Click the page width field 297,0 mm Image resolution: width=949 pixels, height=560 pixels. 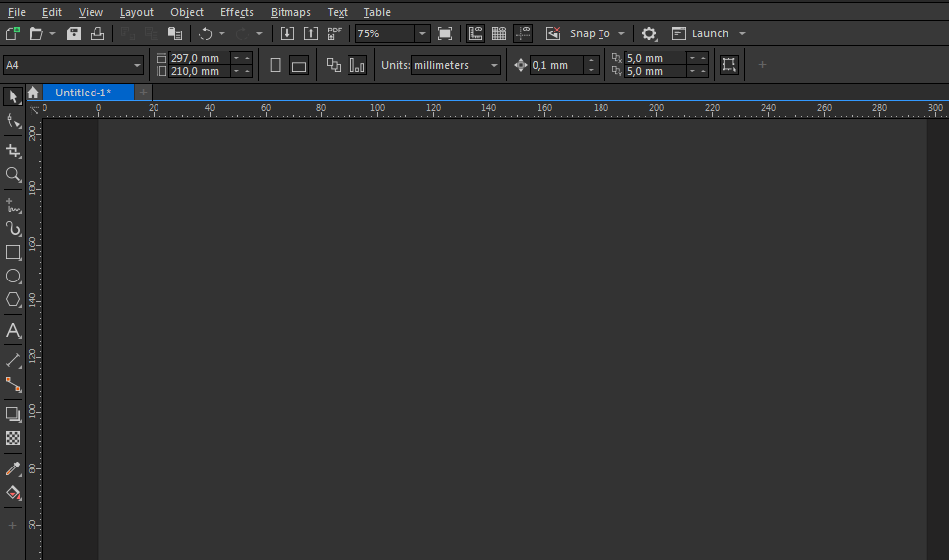click(x=200, y=58)
